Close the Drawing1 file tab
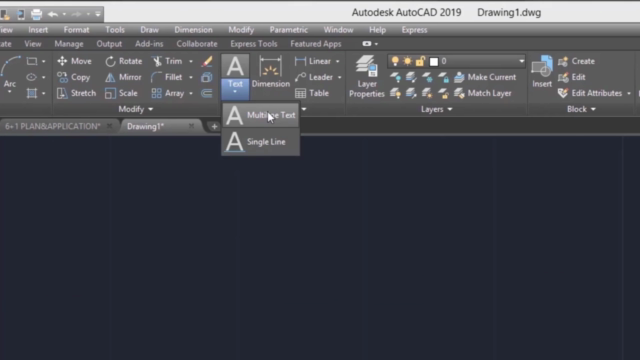The width and height of the screenshot is (640, 360). click(191, 127)
